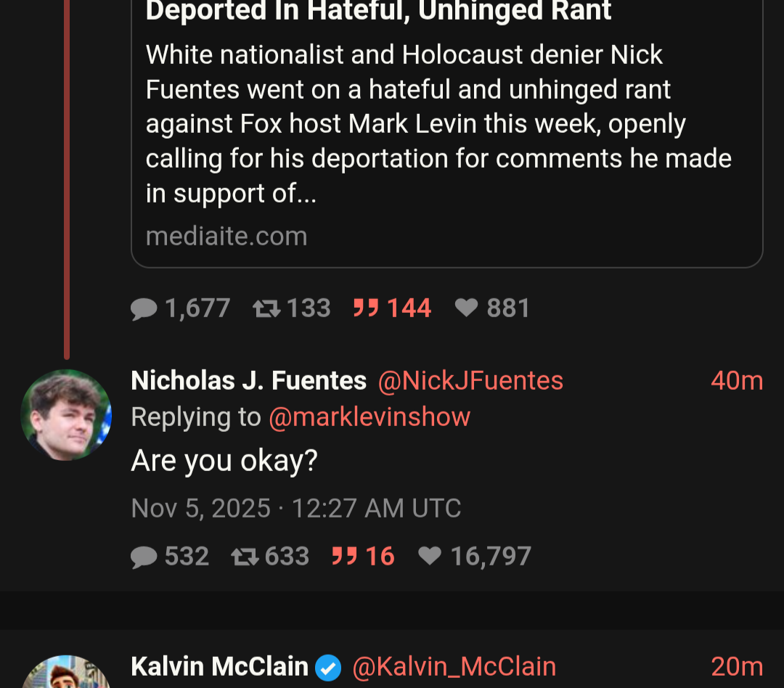
Task: Click Kalvin McClain's verified badge icon
Action: 328,667
